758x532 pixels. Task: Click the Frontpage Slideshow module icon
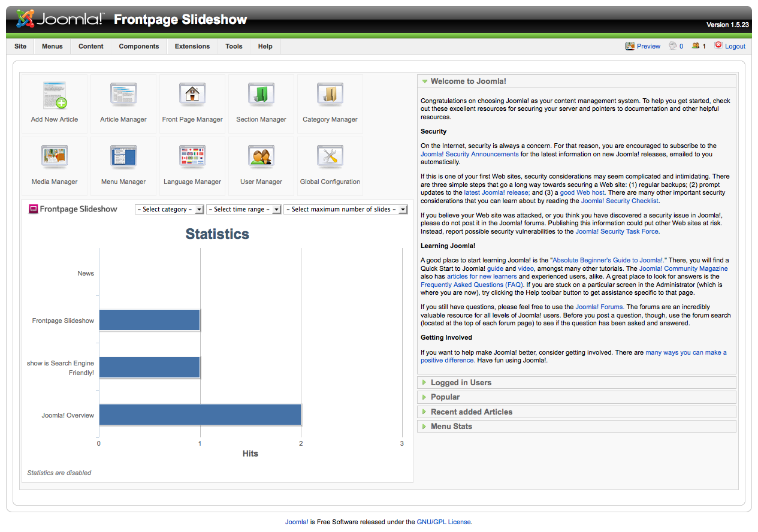[x=34, y=209]
